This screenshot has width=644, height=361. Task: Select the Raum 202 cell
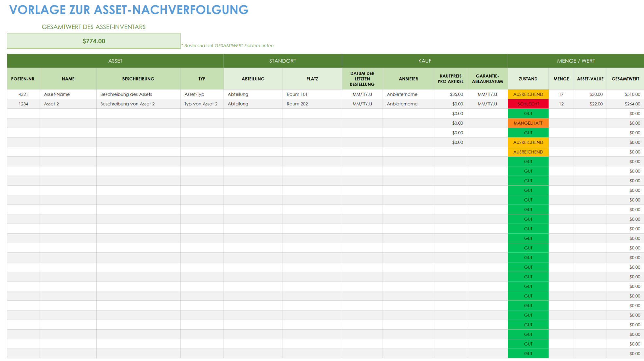click(x=312, y=104)
